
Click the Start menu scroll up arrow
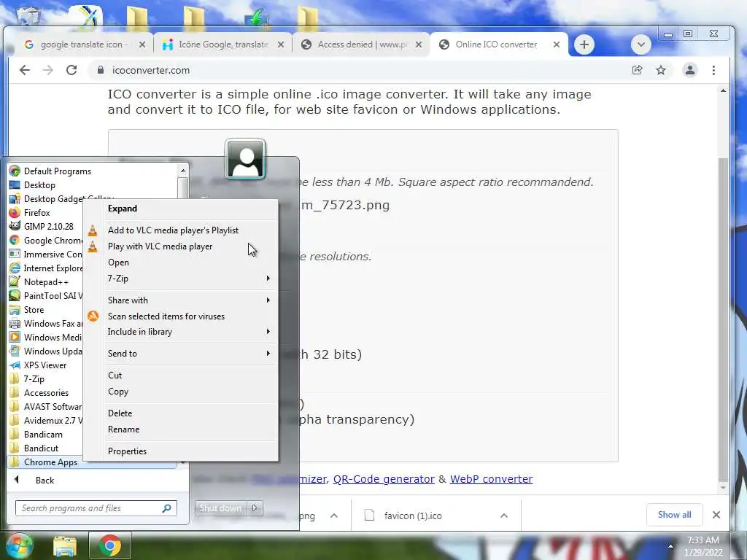click(x=183, y=170)
